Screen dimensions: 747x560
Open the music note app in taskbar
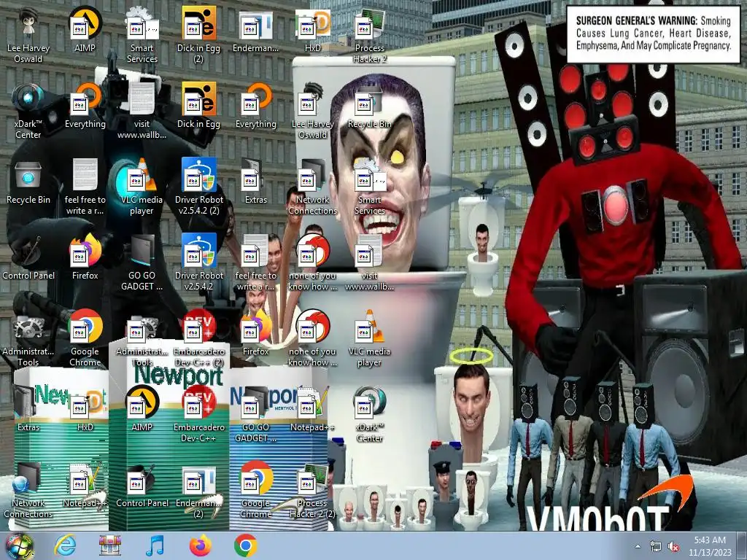pyautogui.click(x=155, y=545)
